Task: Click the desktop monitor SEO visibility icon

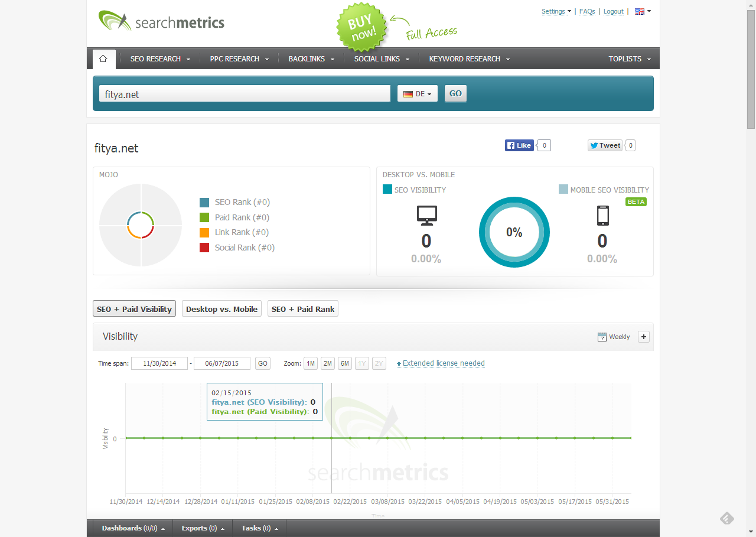Action: pos(426,216)
